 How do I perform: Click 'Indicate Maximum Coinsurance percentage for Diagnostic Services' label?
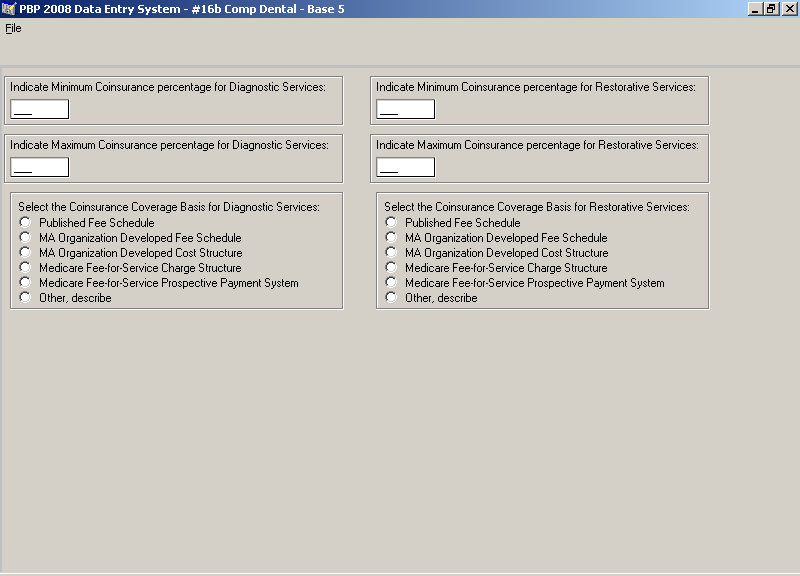(169, 145)
